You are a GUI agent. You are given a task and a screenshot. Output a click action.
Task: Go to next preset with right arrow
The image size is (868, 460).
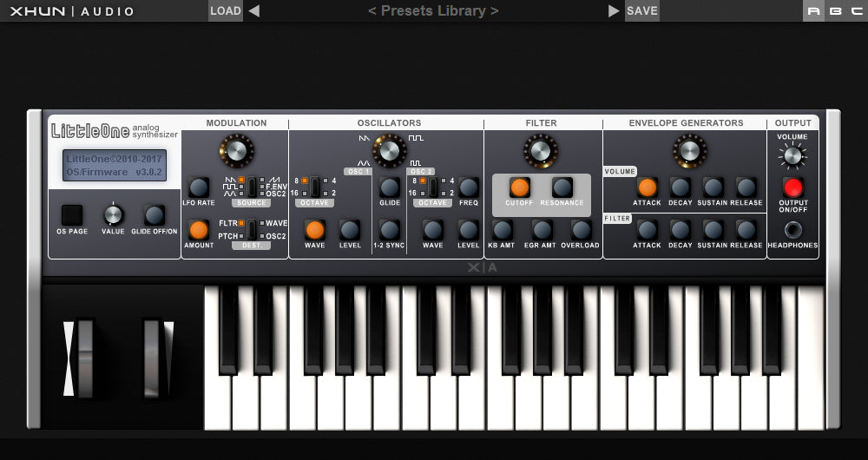(614, 11)
